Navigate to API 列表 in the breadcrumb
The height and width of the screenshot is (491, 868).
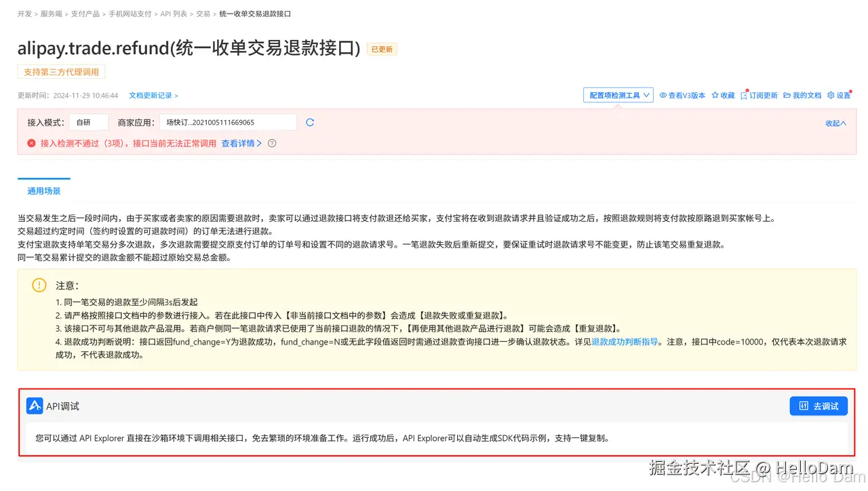click(x=173, y=13)
